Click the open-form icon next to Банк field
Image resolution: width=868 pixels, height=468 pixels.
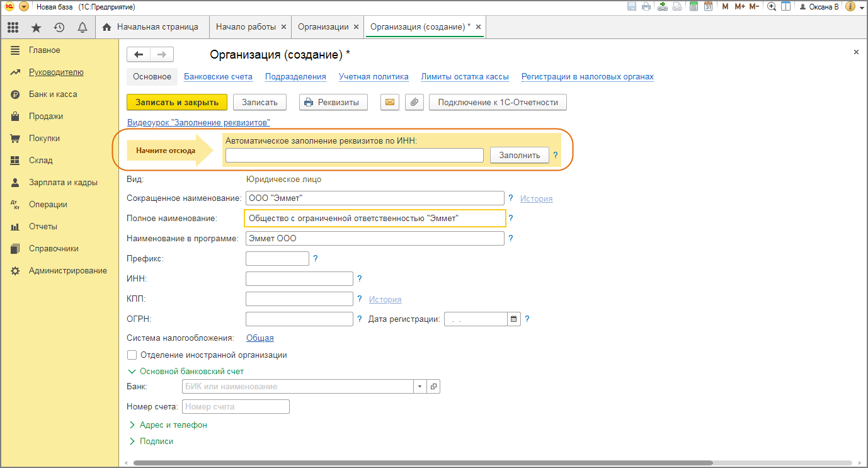pyautogui.click(x=433, y=386)
